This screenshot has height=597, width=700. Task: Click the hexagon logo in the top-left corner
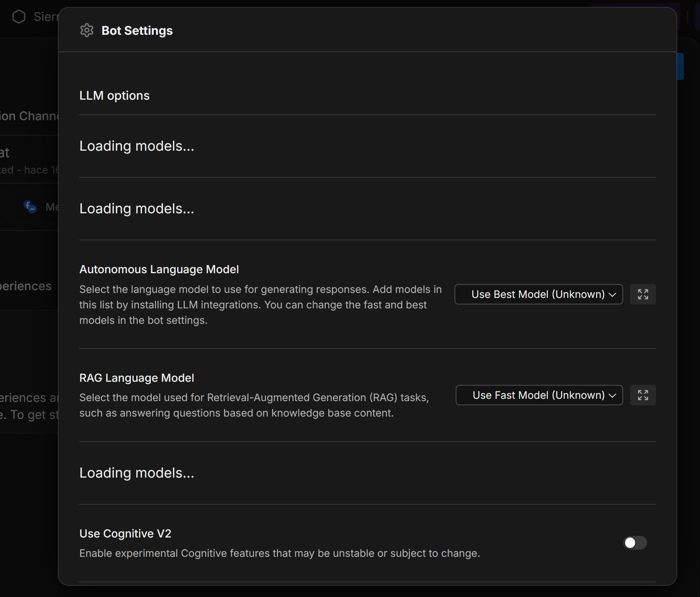pos(19,17)
